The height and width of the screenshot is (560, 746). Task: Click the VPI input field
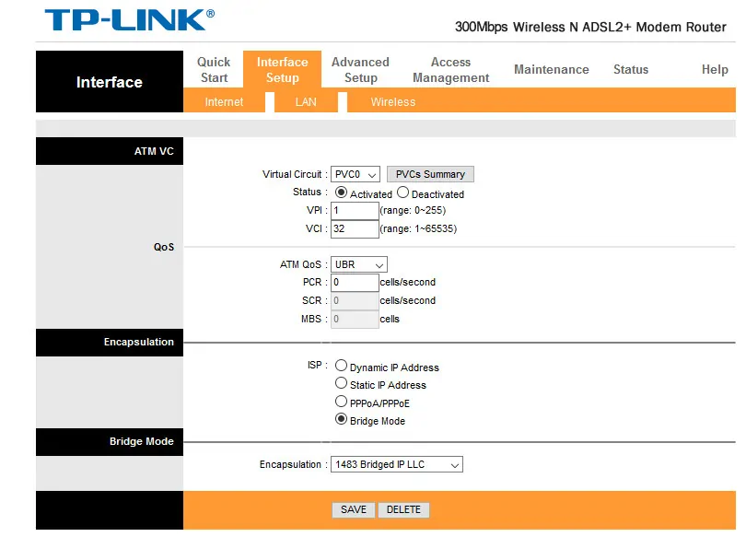pyautogui.click(x=355, y=210)
